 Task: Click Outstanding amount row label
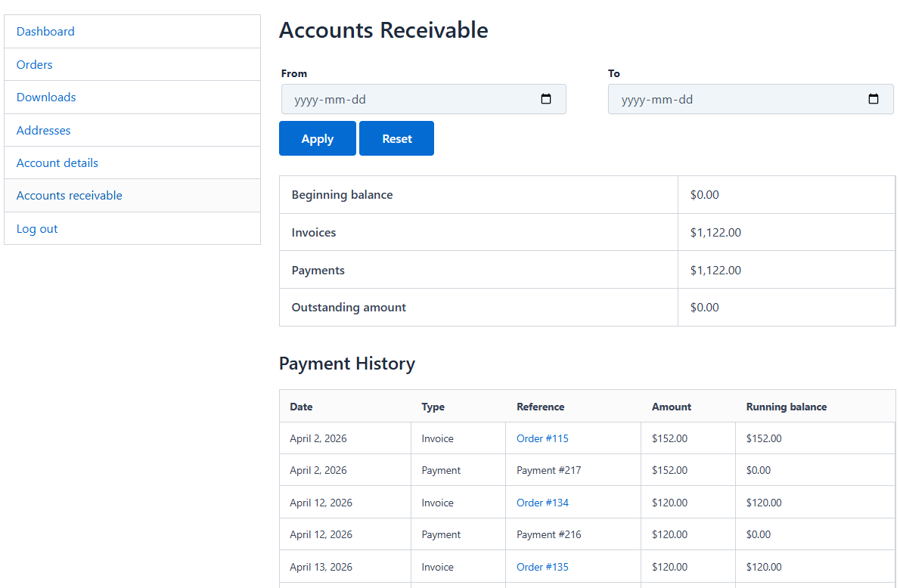tap(349, 308)
